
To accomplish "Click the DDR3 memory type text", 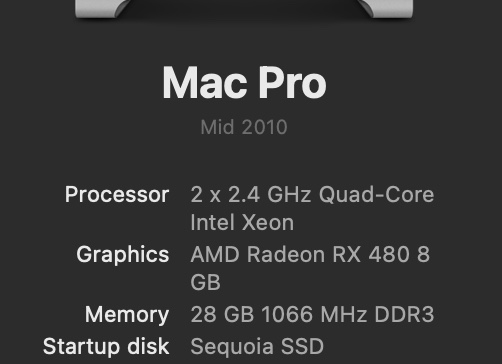I will click(x=404, y=314).
